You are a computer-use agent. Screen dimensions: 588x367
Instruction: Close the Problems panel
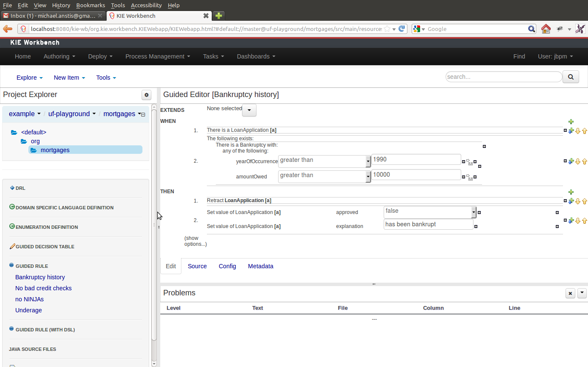point(570,293)
